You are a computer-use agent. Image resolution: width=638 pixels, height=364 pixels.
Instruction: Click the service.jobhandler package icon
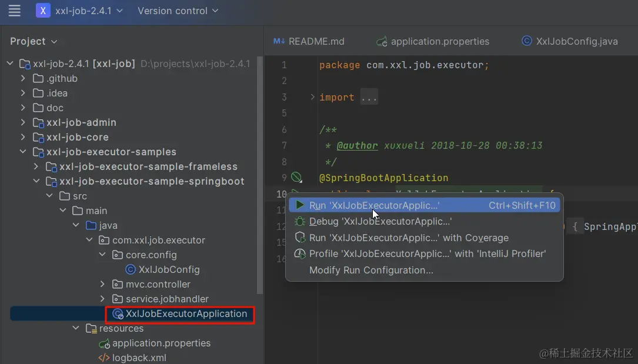(x=118, y=299)
